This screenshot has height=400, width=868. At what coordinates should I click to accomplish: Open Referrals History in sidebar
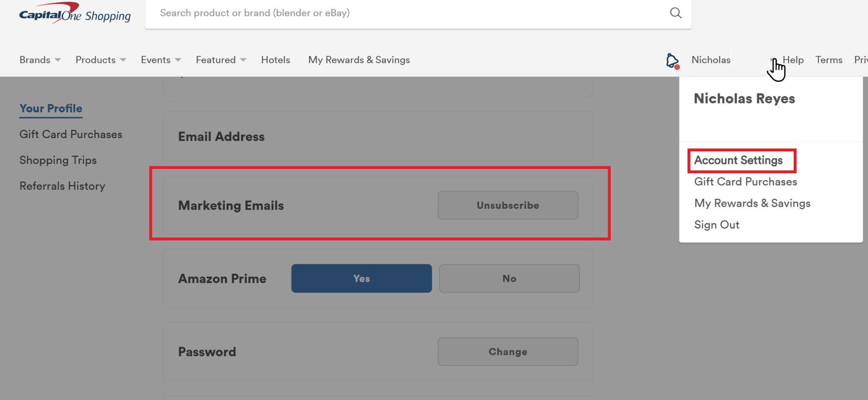62,186
